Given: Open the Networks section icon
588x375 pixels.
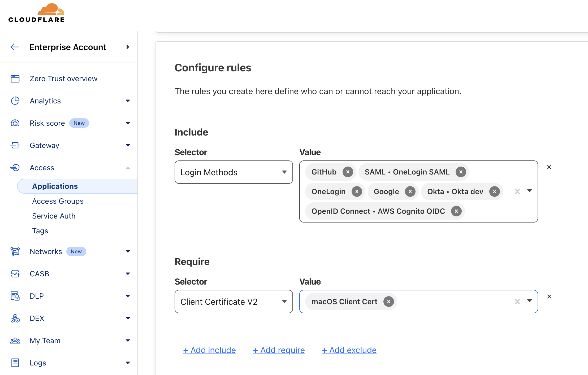Looking at the screenshot, I should (x=15, y=251).
